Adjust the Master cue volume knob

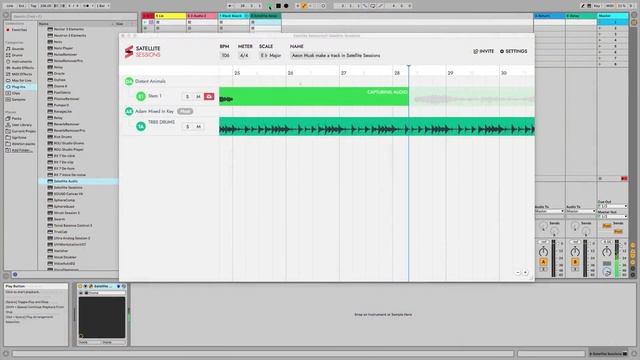tap(607, 271)
